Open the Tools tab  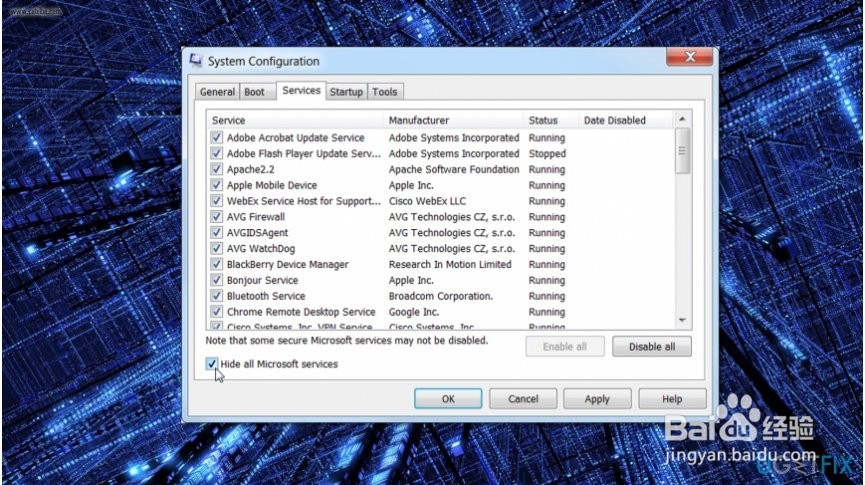[x=385, y=92]
